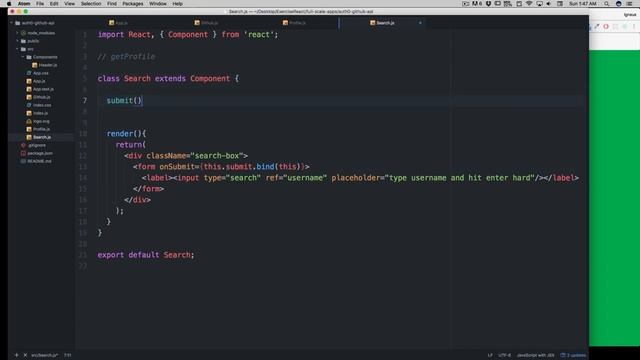Click the node_modules folder icon

(x=23, y=33)
